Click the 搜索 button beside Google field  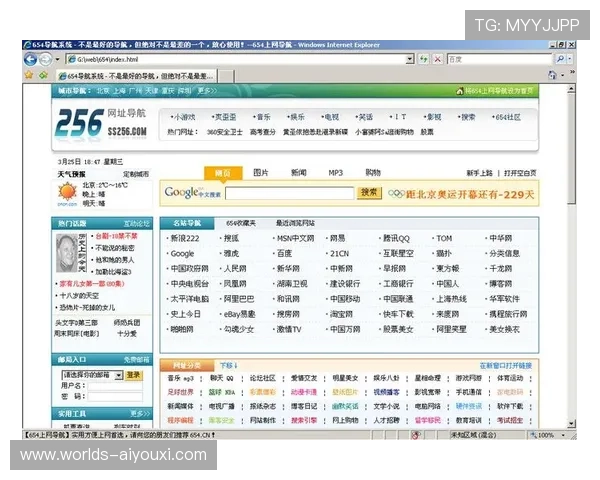(x=369, y=193)
